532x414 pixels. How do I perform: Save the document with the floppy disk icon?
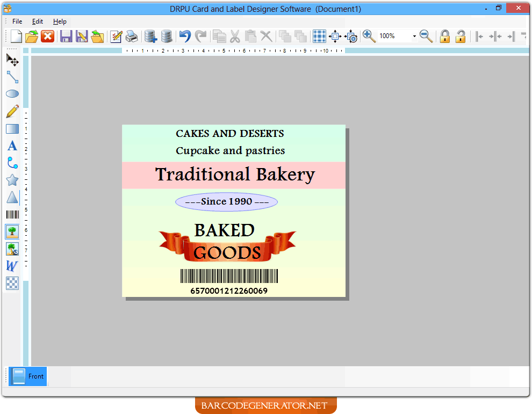(x=66, y=37)
